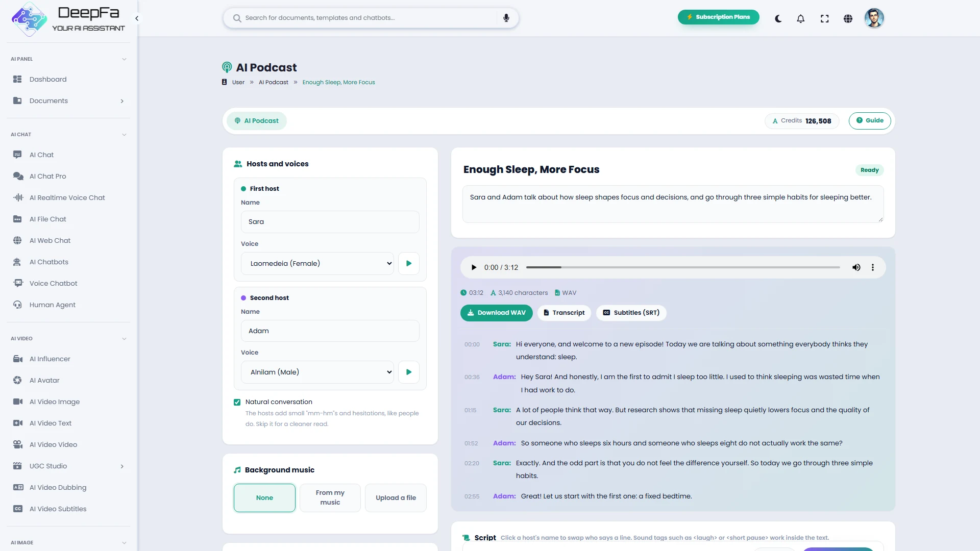The image size is (980, 551).
Task: Download Subtitles (SRT)
Action: point(631,313)
